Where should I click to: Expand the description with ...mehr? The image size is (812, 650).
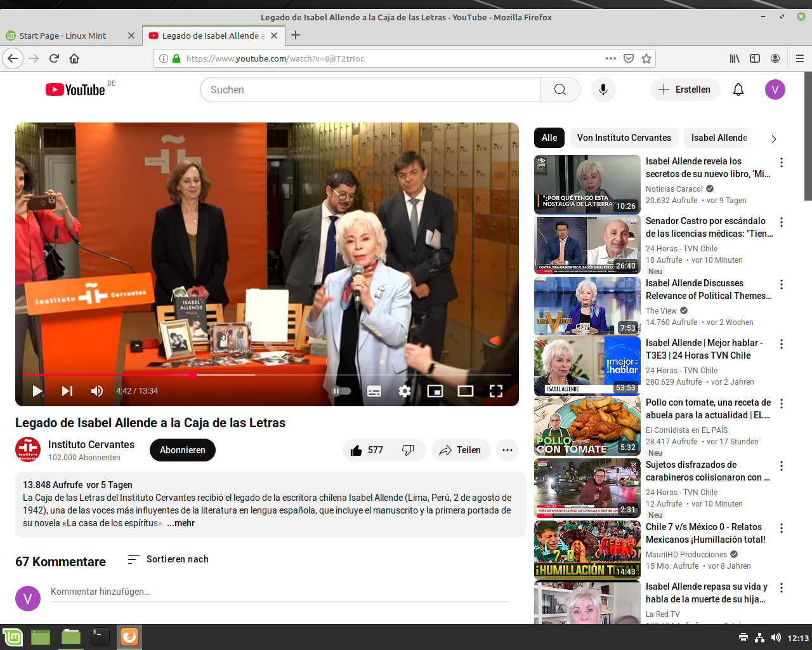181,523
